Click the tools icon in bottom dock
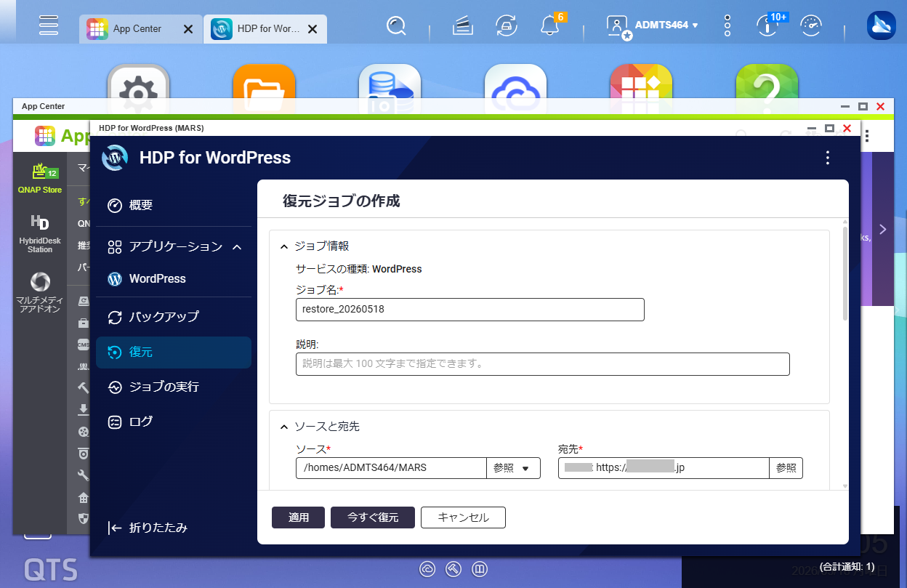This screenshot has width=907, height=588. click(x=453, y=568)
